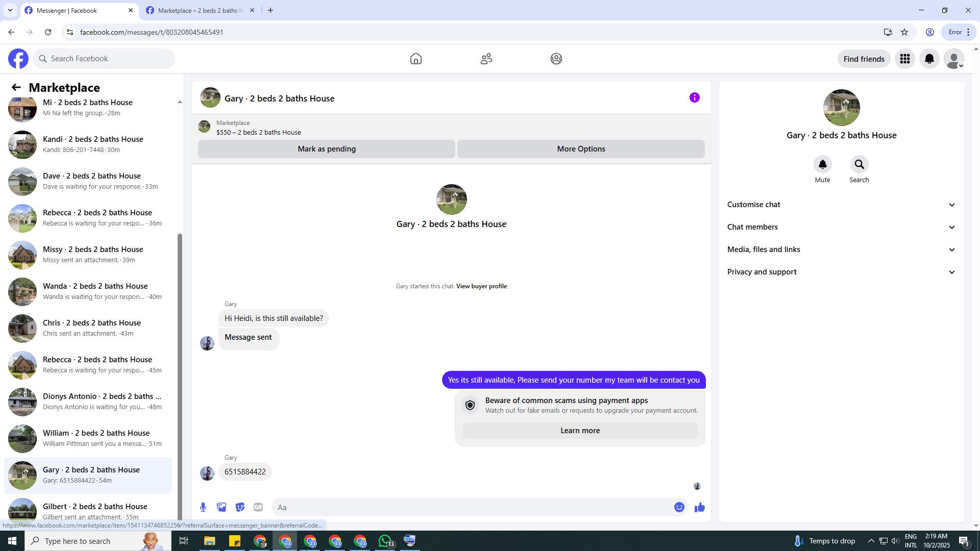The width and height of the screenshot is (980, 551).
Task: Open Facebook notifications bell
Action: (x=929, y=59)
